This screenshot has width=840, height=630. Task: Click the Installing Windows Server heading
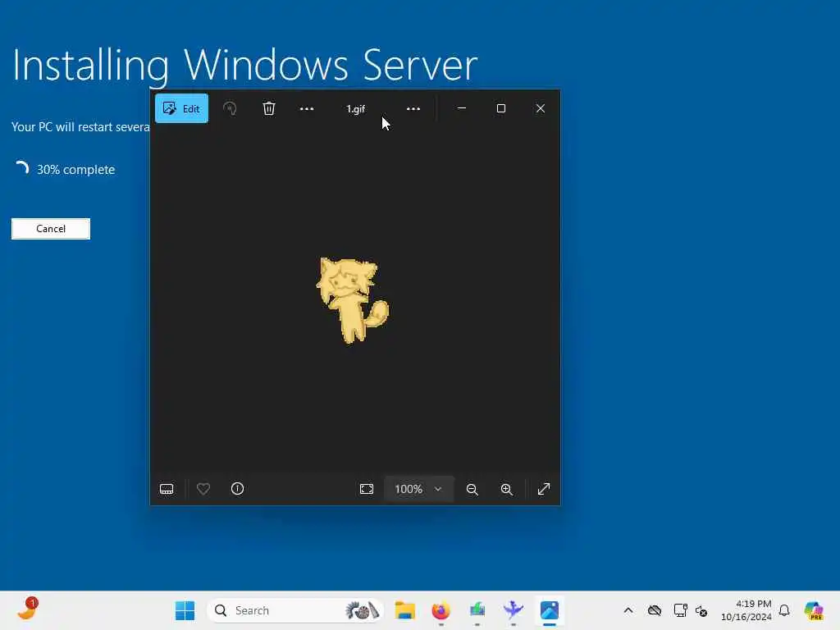click(x=244, y=66)
